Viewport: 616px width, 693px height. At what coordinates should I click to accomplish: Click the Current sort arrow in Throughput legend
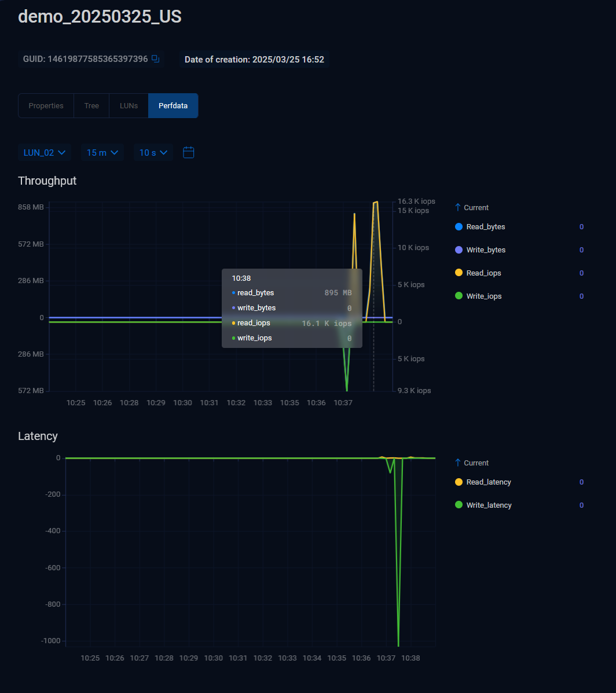pos(458,207)
